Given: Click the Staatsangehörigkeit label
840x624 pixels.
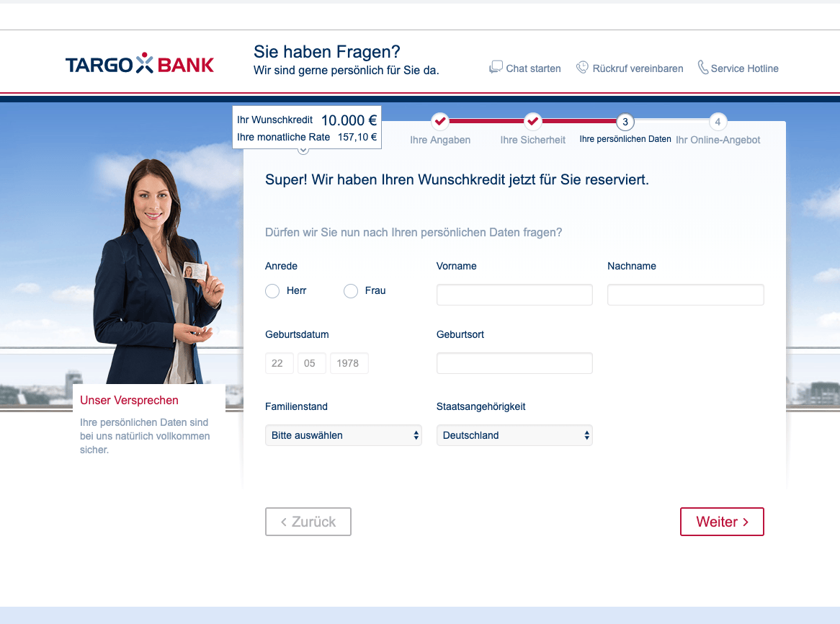Looking at the screenshot, I should [481, 406].
